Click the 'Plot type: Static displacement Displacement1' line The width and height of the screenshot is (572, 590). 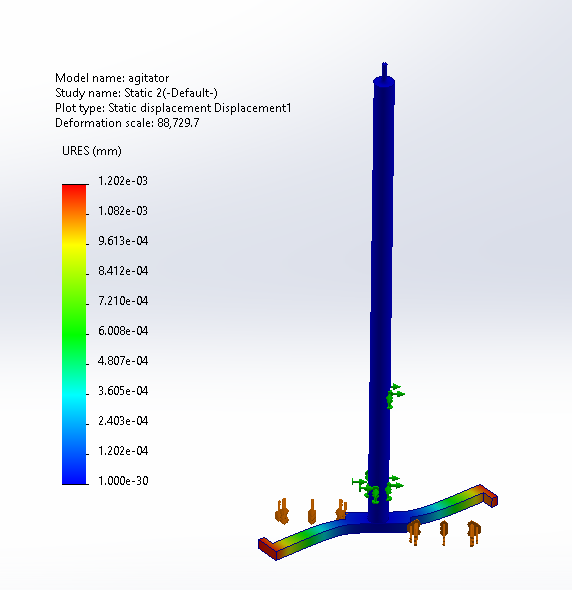click(173, 108)
